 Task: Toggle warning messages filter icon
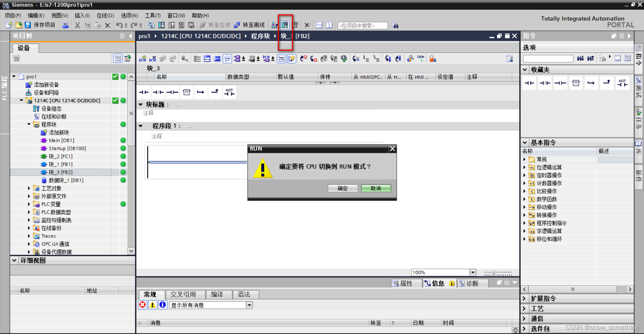pos(153,305)
